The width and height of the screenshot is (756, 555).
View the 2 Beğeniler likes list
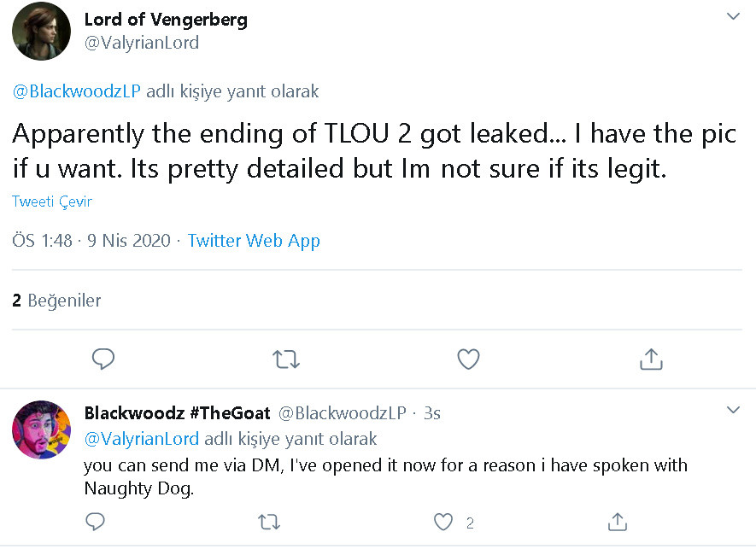[57, 301]
